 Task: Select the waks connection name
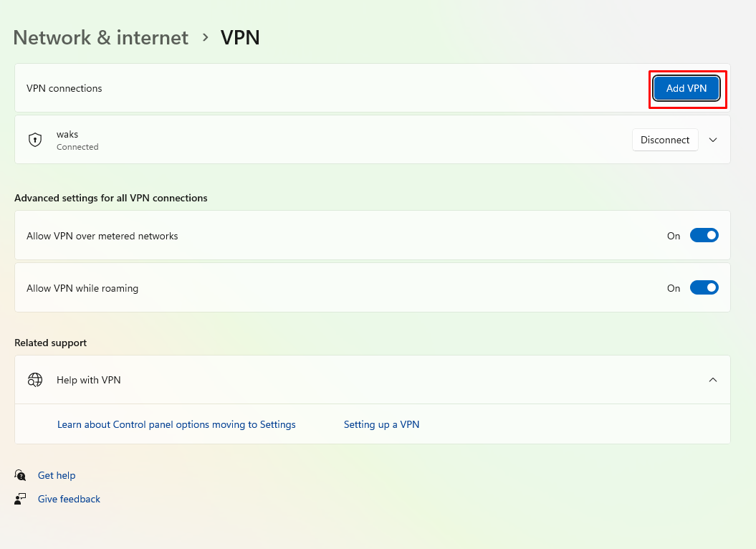(x=67, y=134)
